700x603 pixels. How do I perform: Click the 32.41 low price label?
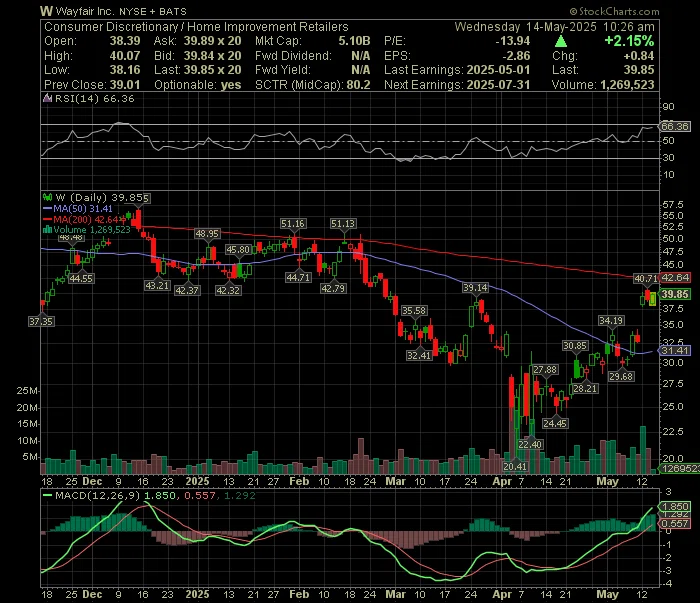[x=419, y=356]
